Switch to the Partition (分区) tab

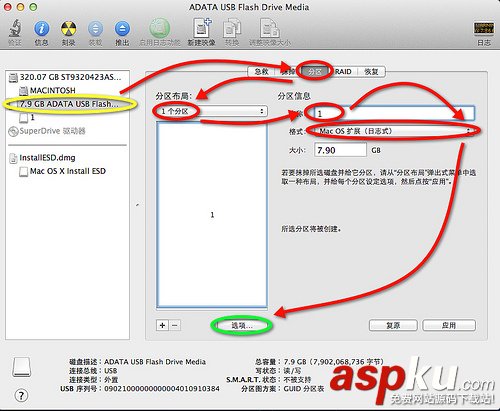(x=315, y=71)
